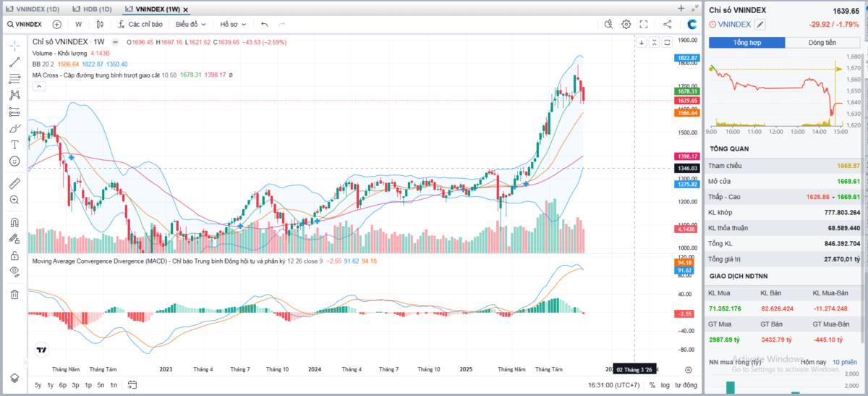868x396 pixels.
Task: Expand the Biểu đồ dropdown
Action: pos(191,24)
